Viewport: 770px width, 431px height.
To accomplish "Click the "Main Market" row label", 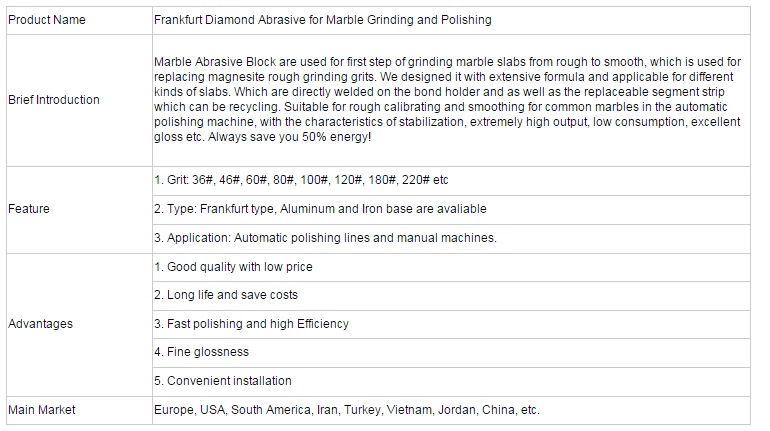I will coord(42,410).
